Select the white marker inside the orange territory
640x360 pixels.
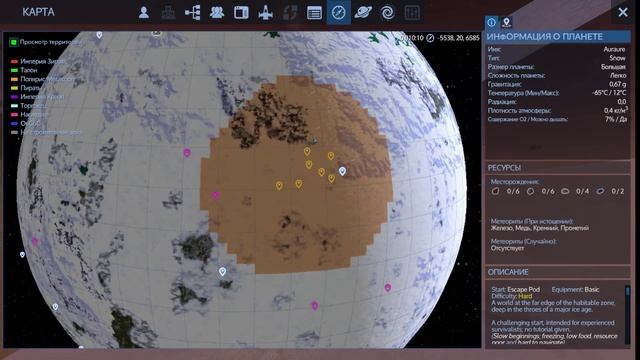(342, 171)
